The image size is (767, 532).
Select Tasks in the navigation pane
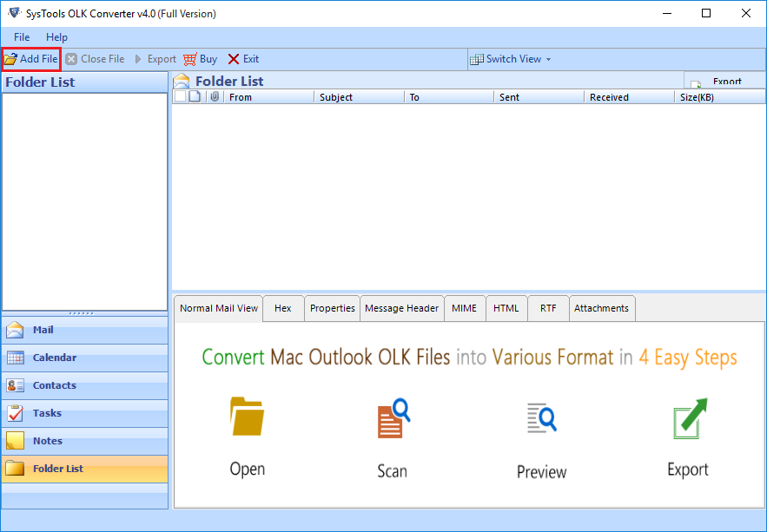click(x=84, y=413)
